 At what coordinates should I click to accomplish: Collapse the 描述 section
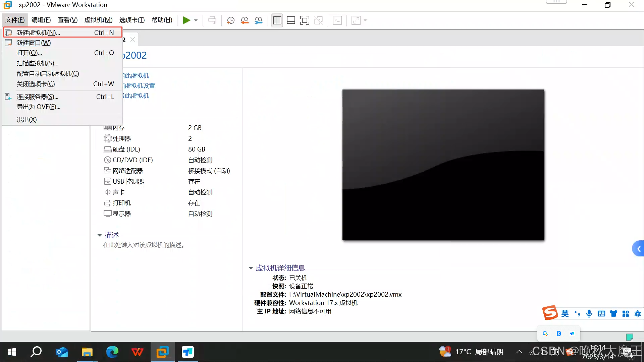100,235
